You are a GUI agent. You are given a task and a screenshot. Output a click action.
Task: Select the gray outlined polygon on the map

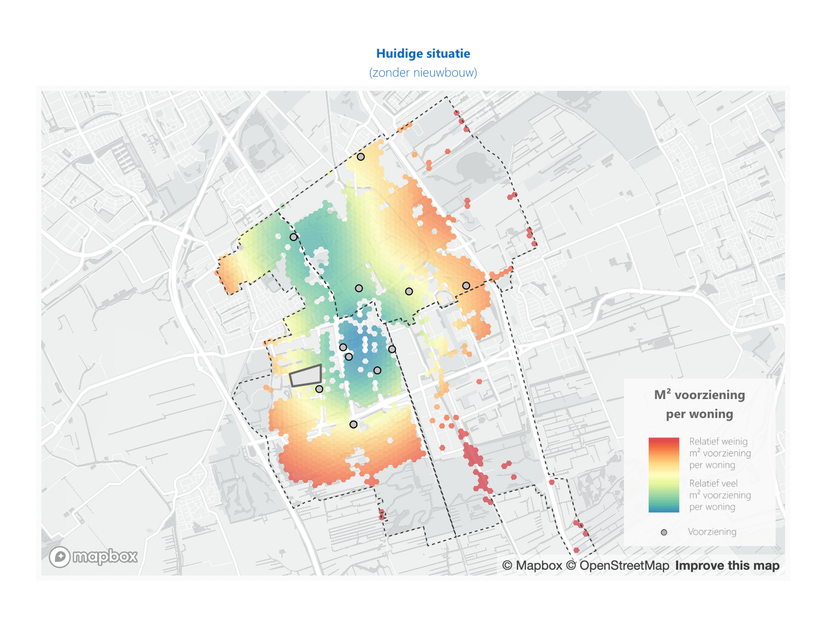coord(306,376)
